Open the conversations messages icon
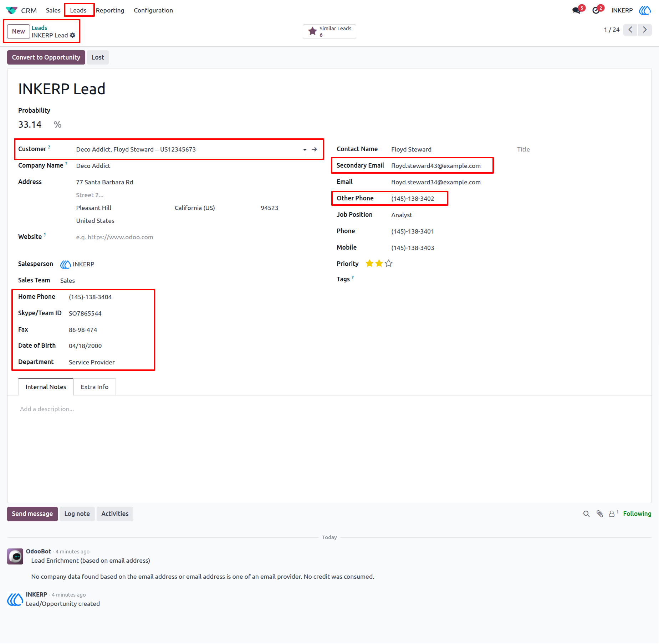Viewport: 659px width, 644px height. pos(577,10)
